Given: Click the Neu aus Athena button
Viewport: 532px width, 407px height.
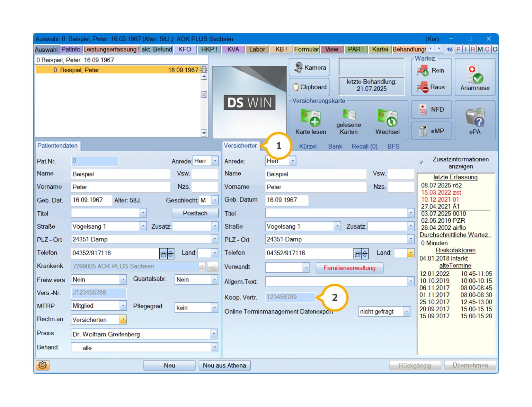Looking at the screenshot, I should 224,365.
